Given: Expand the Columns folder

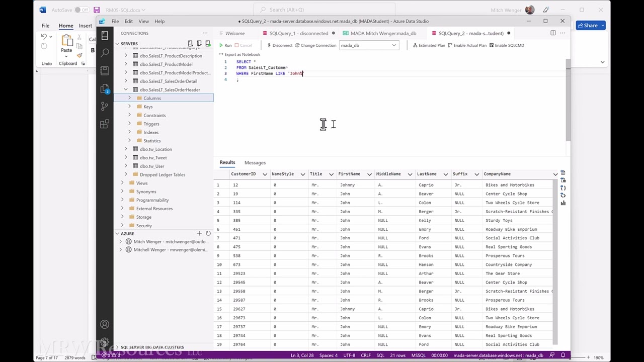Looking at the screenshot, I should 130,98.
